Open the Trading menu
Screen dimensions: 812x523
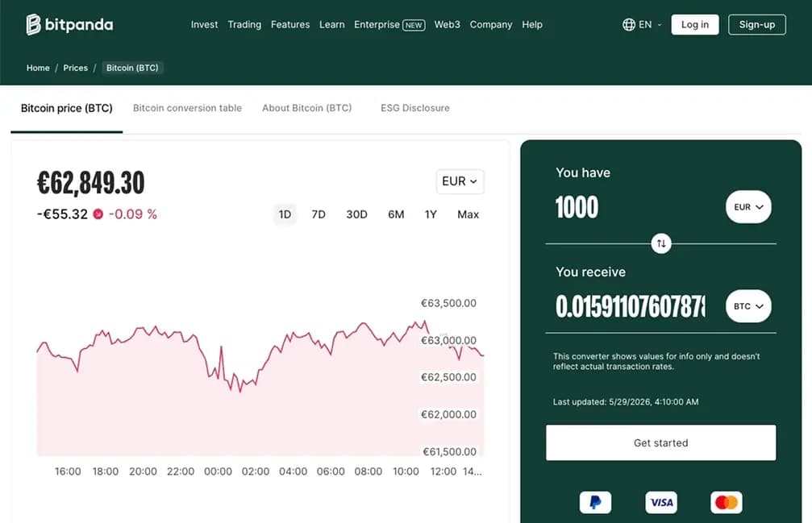pos(244,24)
